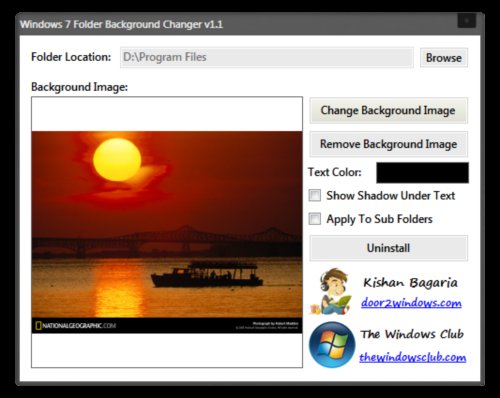500x398 pixels.
Task: Select the Folder Location path field
Action: click(x=267, y=57)
